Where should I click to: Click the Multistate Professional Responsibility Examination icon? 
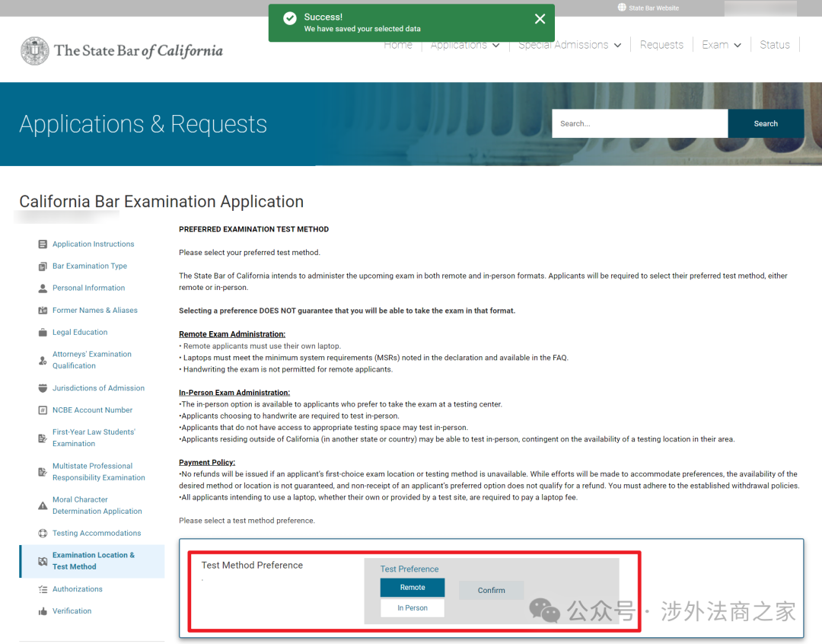[43, 472]
